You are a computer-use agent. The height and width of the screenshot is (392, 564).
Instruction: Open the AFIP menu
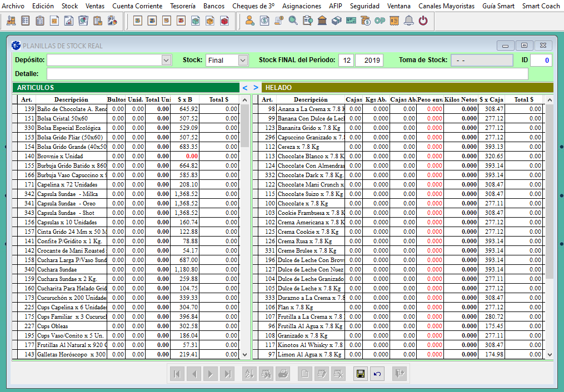click(x=335, y=6)
